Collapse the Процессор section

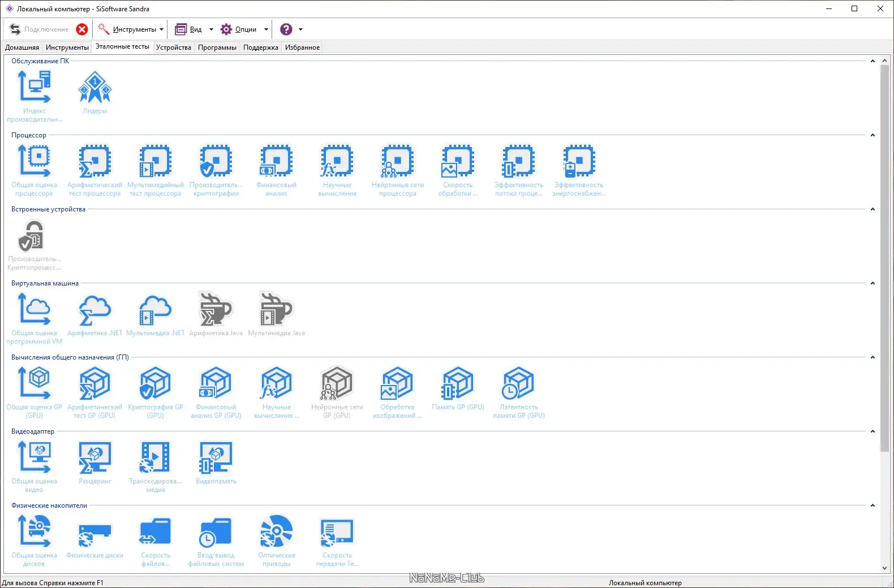872,135
